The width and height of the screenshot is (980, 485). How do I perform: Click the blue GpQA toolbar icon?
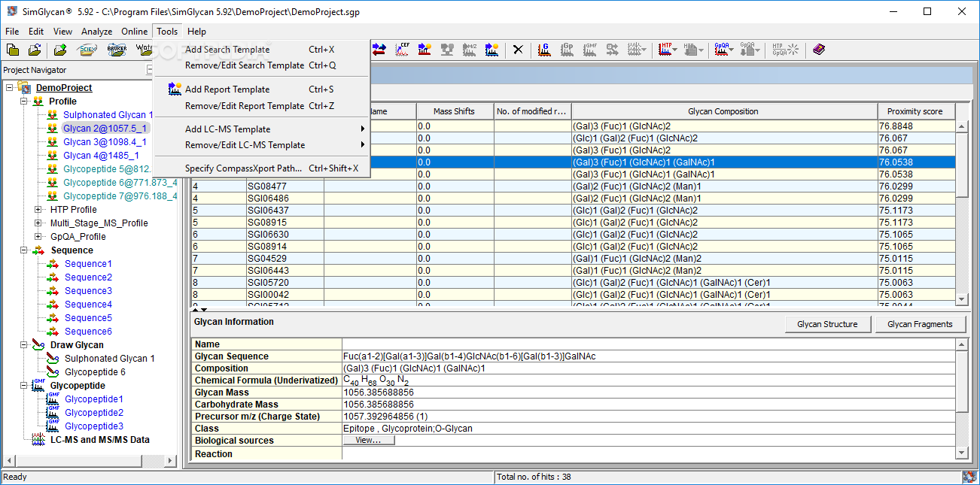tap(721, 50)
